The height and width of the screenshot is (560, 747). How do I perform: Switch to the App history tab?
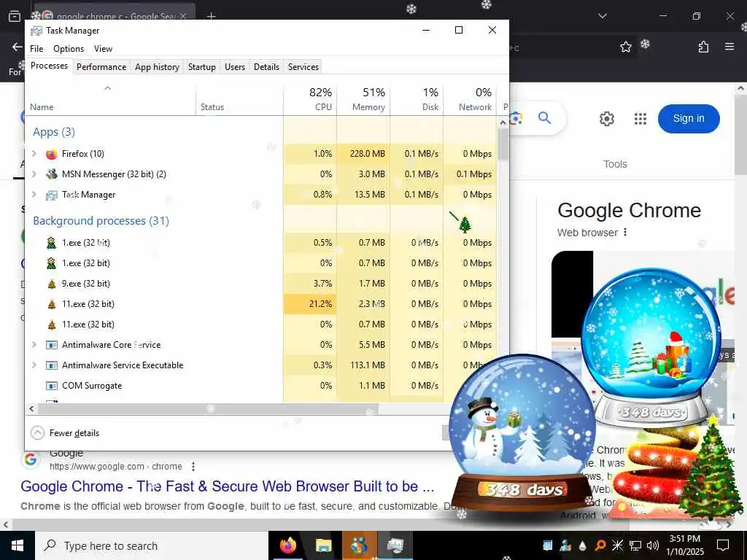[158, 67]
